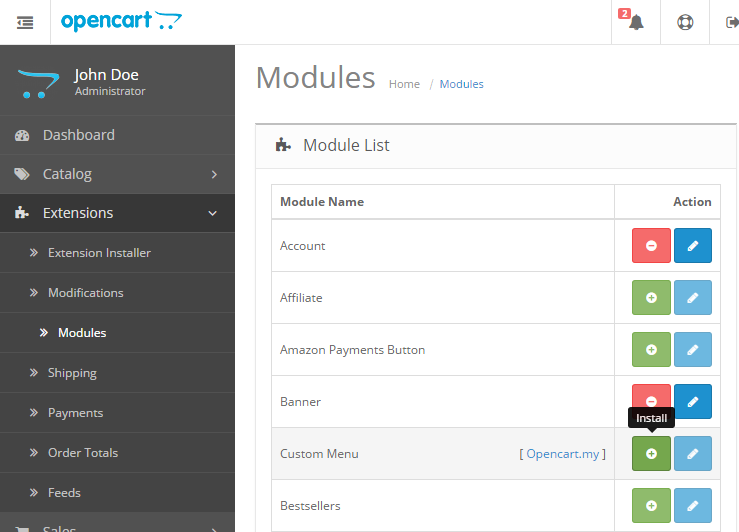The width and height of the screenshot is (739, 532).
Task: Open Dashboard from the sidebar
Action: (78, 135)
